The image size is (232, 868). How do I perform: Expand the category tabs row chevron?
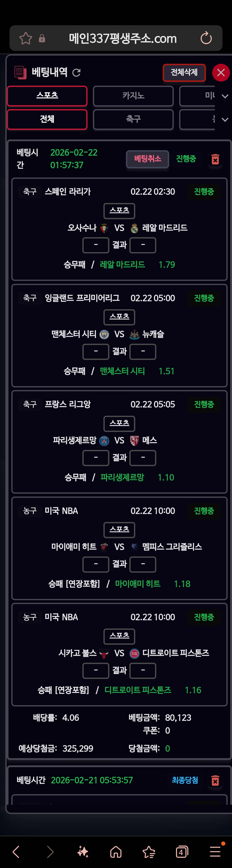coord(225,96)
